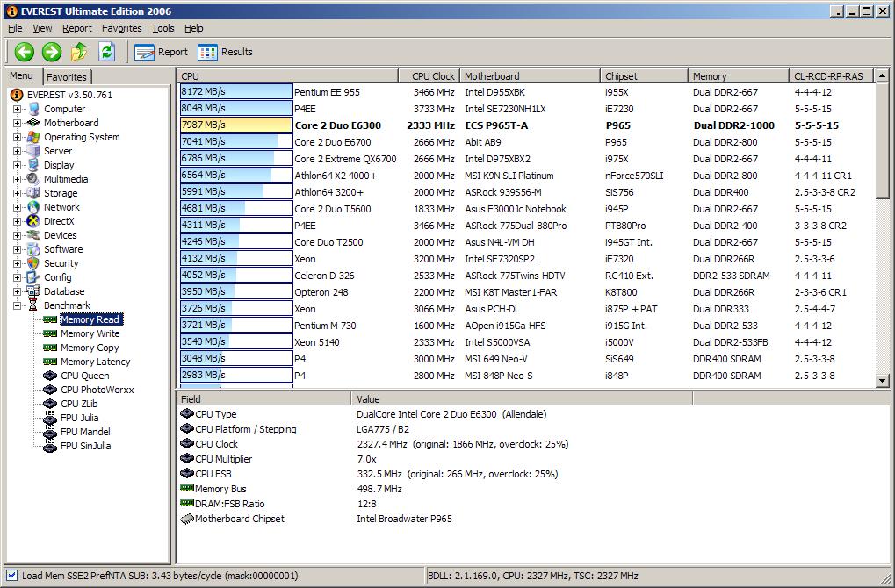
Task: Click the green Back arrow icon
Action: (x=24, y=52)
